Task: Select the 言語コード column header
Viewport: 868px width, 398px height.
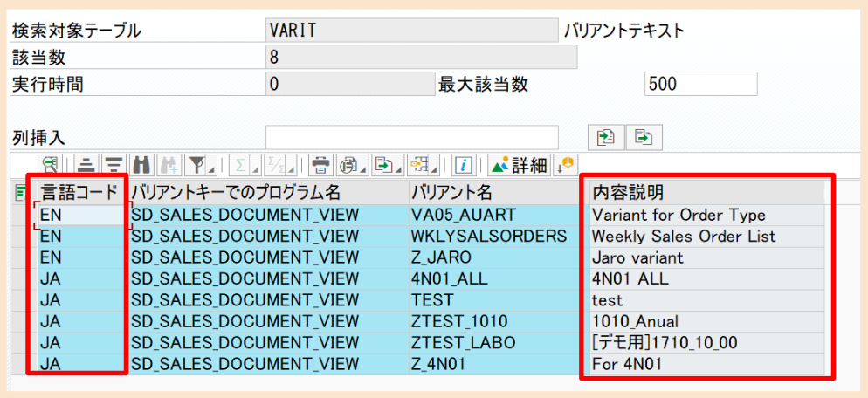Action: (x=78, y=192)
